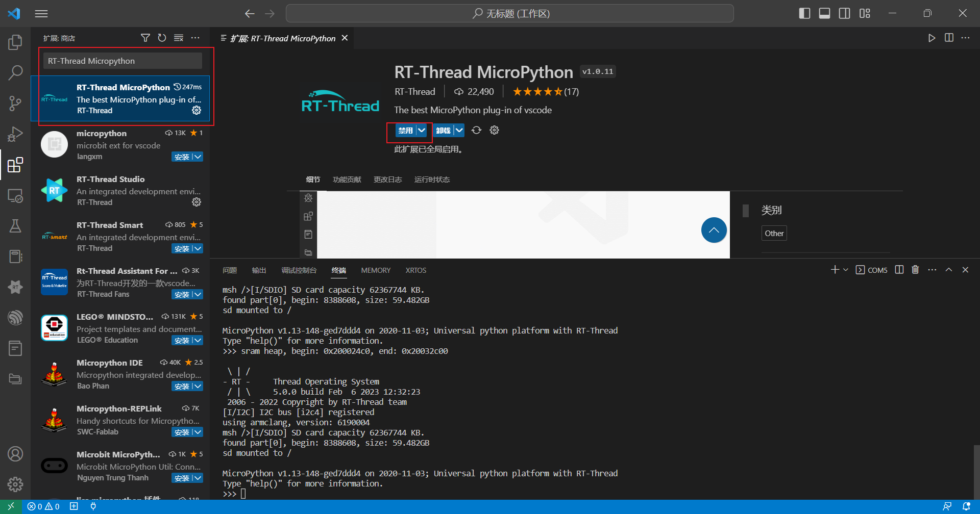This screenshot has height=514, width=980.
Task: Open install dropdown for RT-Thread Smart
Action: click(x=198, y=248)
